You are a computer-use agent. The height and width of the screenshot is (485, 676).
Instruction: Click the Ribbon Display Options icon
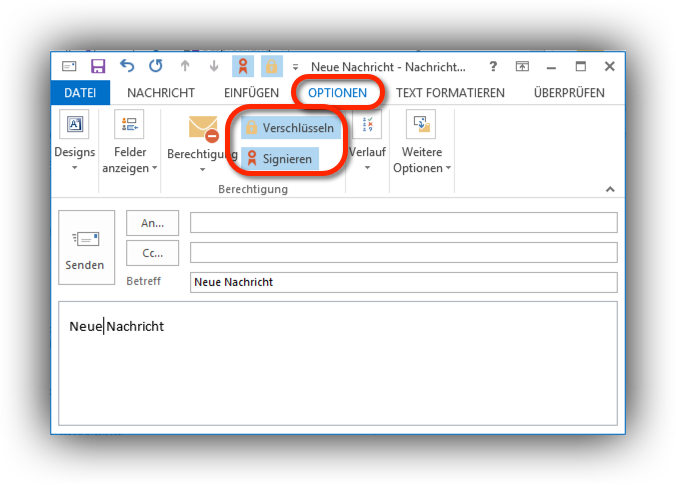coord(522,66)
